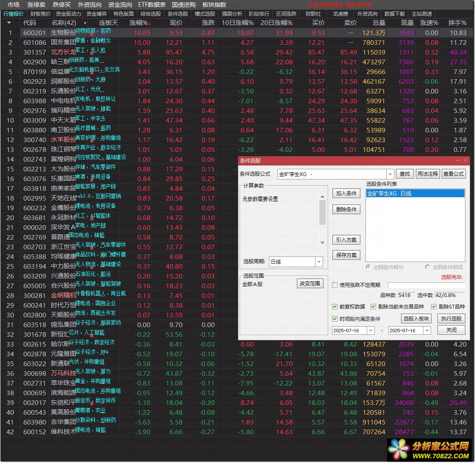Click the 连板天 column header

(x=108, y=23)
